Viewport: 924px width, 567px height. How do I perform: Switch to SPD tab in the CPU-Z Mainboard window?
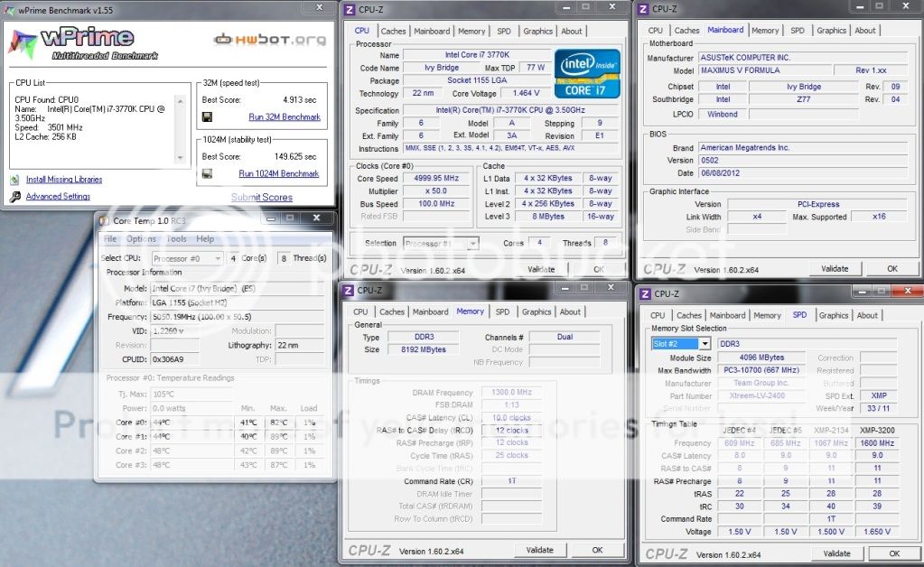point(798,31)
